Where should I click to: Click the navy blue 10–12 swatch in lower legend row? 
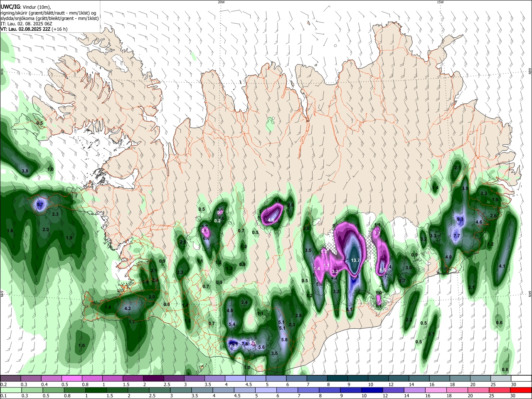(371, 390)
